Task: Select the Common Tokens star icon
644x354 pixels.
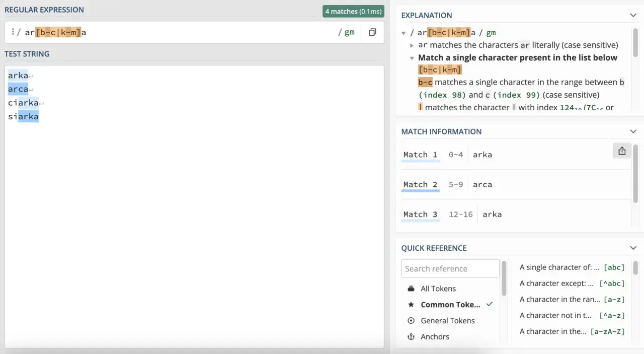Action: click(x=411, y=305)
